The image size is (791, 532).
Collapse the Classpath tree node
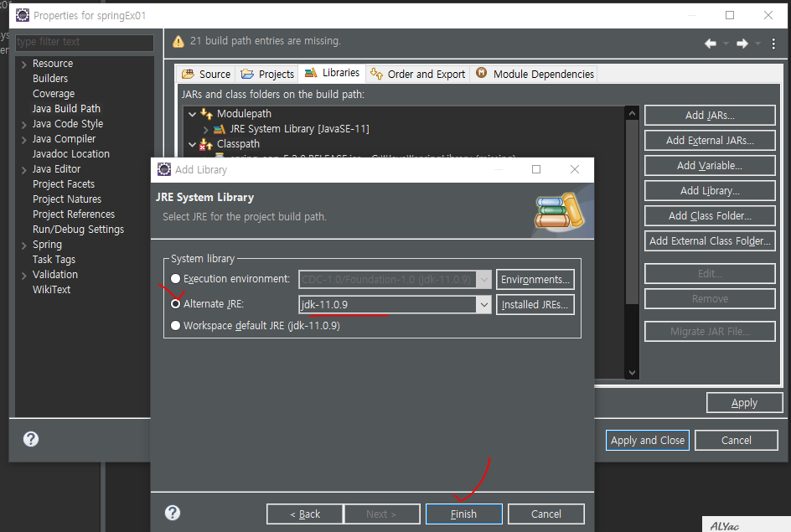pyautogui.click(x=192, y=144)
